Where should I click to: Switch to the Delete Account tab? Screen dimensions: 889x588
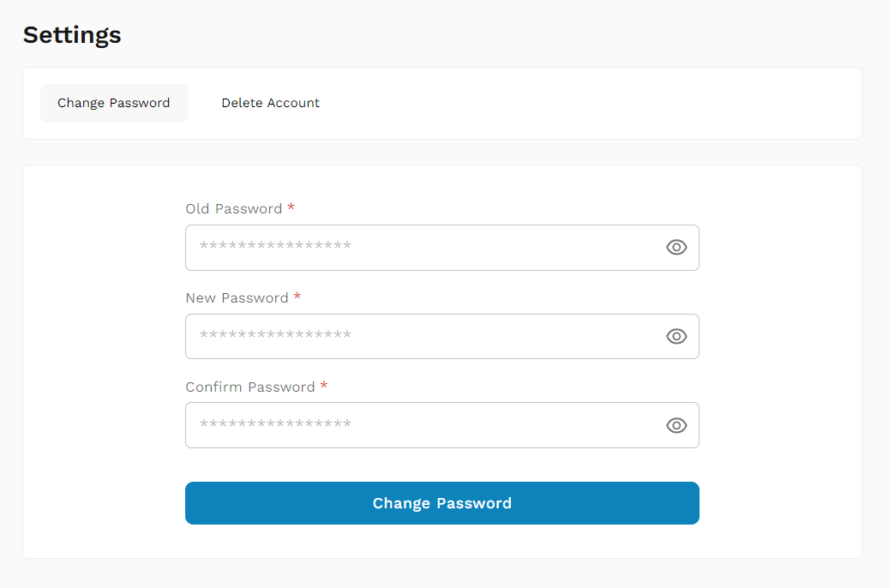click(270, 103)
